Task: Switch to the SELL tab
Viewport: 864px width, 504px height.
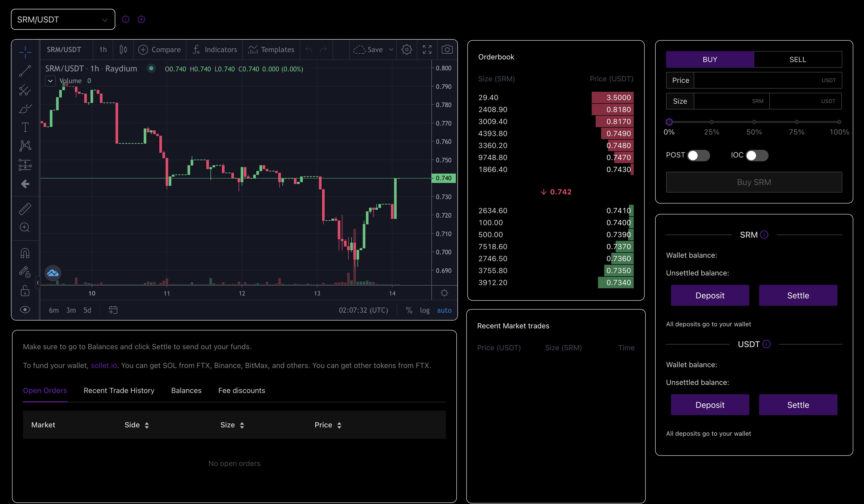Action: click(x=797, y=60)
